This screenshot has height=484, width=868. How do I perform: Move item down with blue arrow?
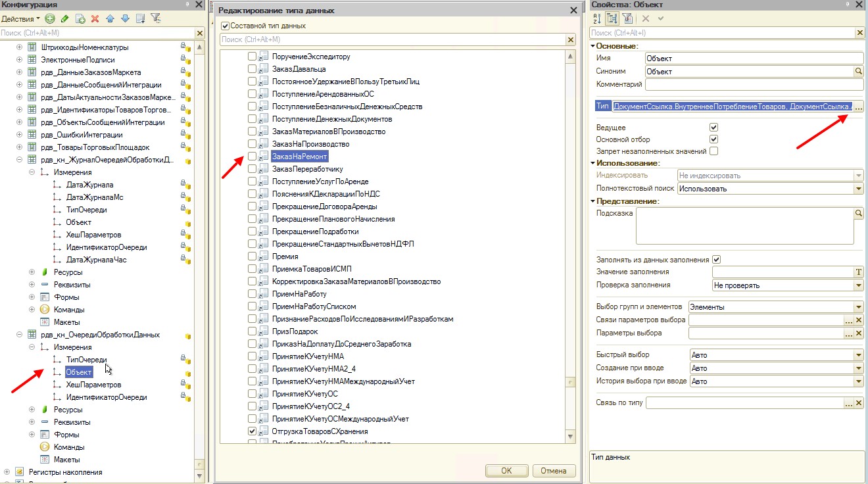coord(125,18)
